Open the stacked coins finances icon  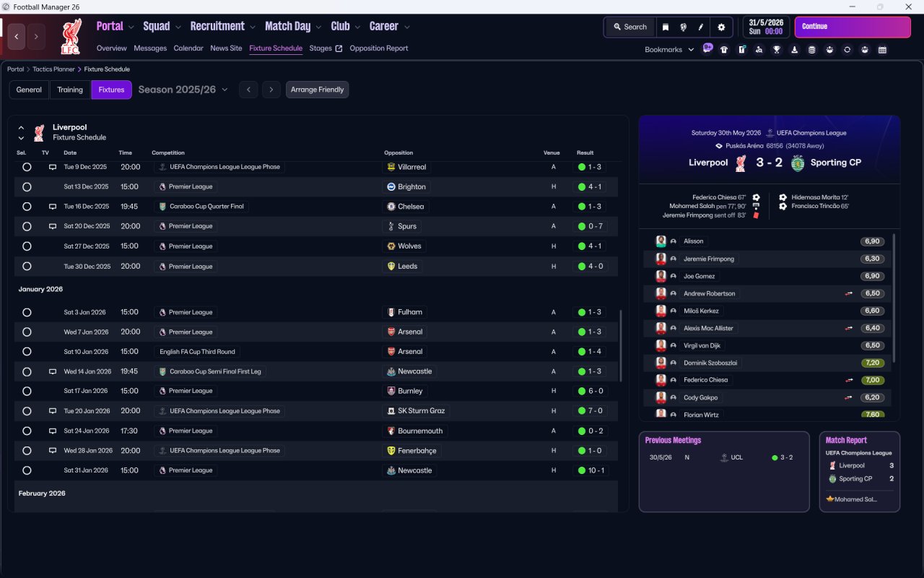click(812, 50)
